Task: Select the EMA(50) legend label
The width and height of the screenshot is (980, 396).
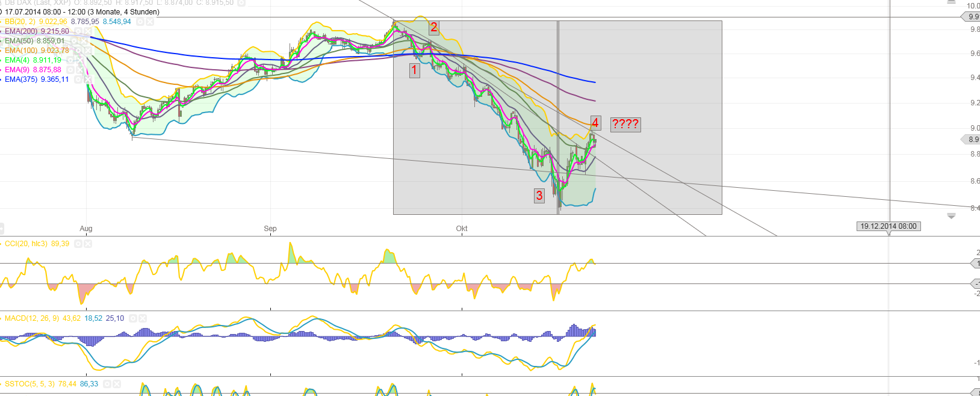Action: 19,41
